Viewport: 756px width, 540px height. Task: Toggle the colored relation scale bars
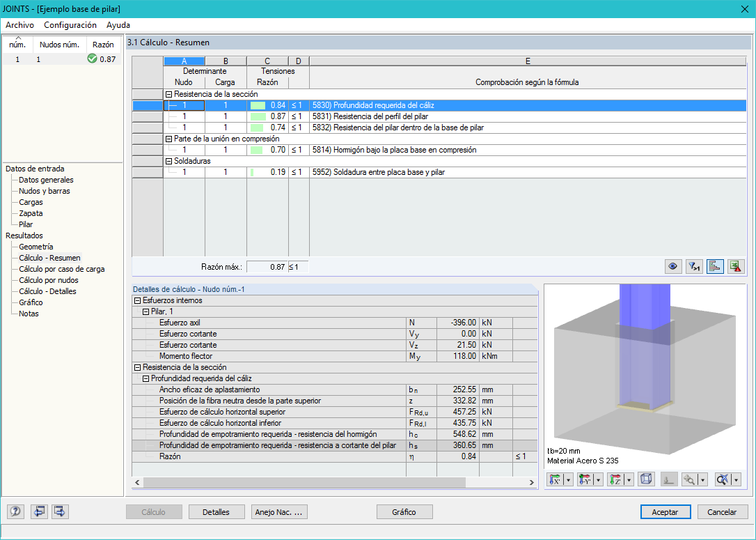715,266
